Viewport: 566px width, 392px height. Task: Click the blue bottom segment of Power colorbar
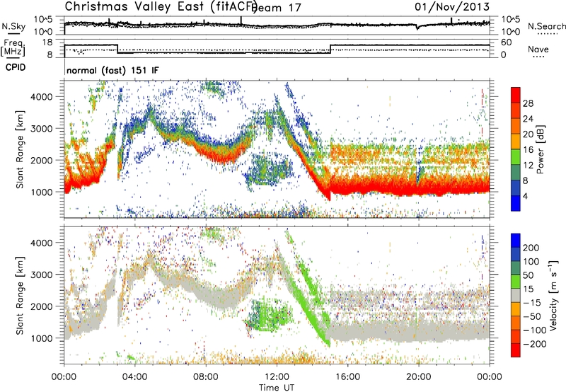click(516, 203)
